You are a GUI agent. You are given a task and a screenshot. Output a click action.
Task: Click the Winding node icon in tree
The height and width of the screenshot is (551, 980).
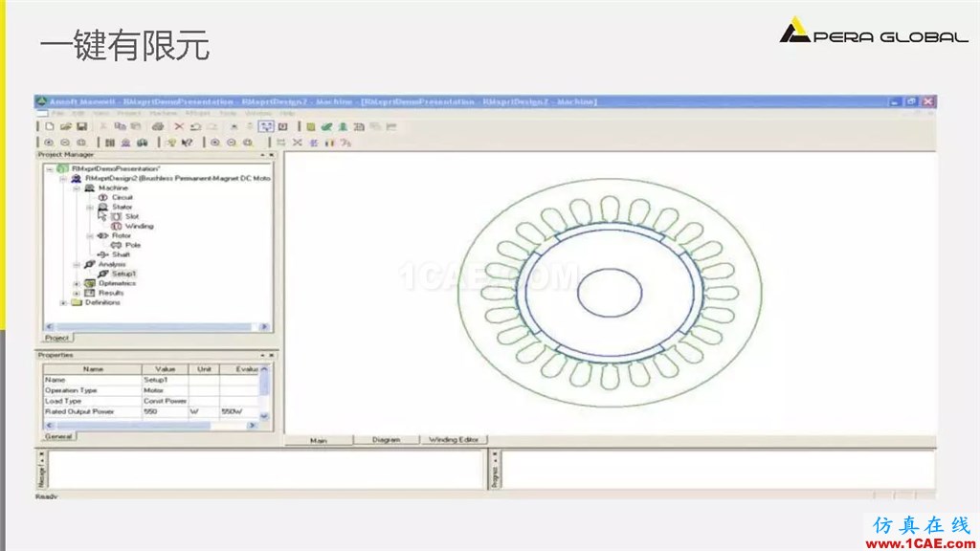[x=116, y=226]
